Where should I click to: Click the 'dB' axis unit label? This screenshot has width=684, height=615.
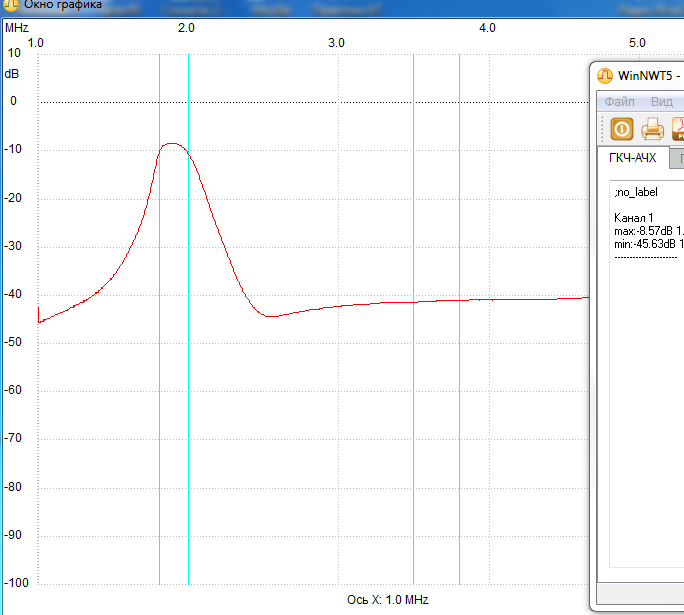click(x=12, y=74)
